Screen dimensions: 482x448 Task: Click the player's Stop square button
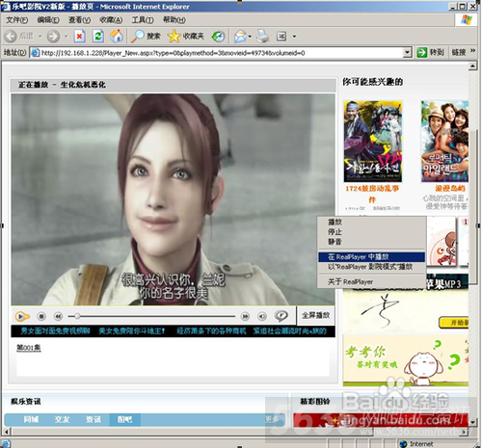[x=41, y=317]
